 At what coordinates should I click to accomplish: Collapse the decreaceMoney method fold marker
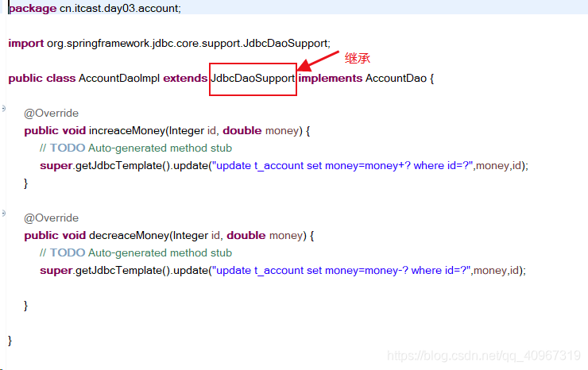(3, 214)
